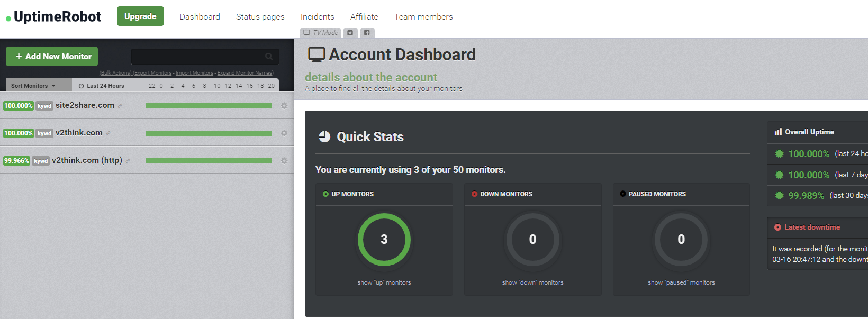Click the Quick Stats pie chart icon
The height and width of the screenshot is (319, 868).
pyautogui.click(x=324, y=136)
